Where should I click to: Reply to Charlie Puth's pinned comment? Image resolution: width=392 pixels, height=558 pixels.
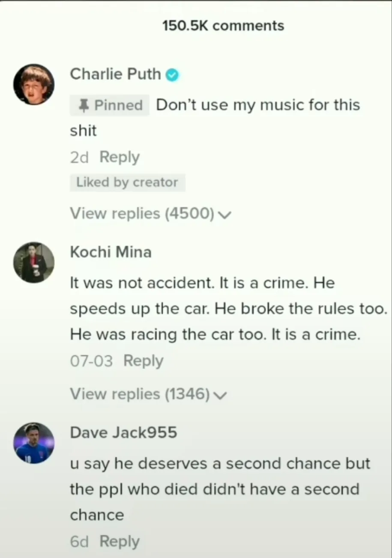120,157
